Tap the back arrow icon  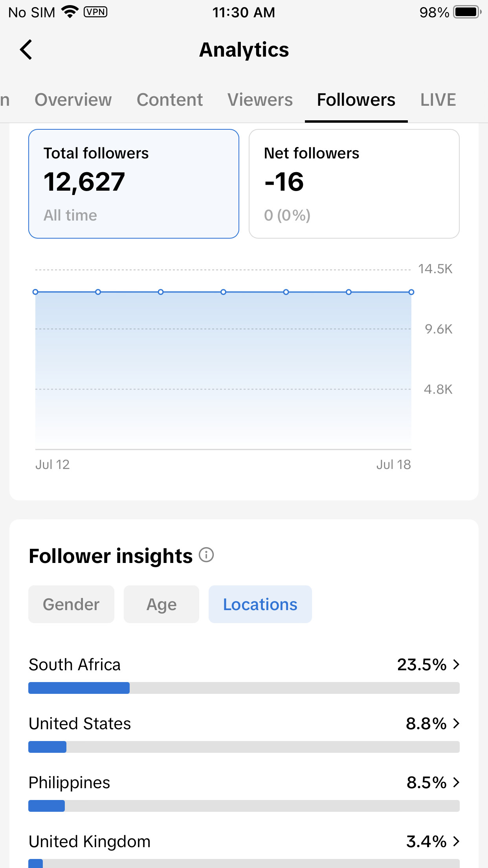tap(26, 50)
